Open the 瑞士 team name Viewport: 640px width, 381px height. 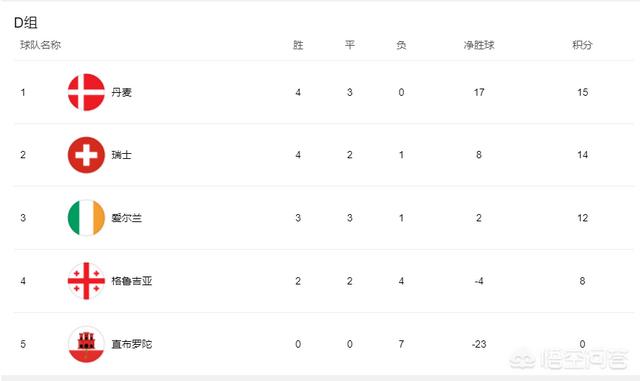[x=122, y=155]
